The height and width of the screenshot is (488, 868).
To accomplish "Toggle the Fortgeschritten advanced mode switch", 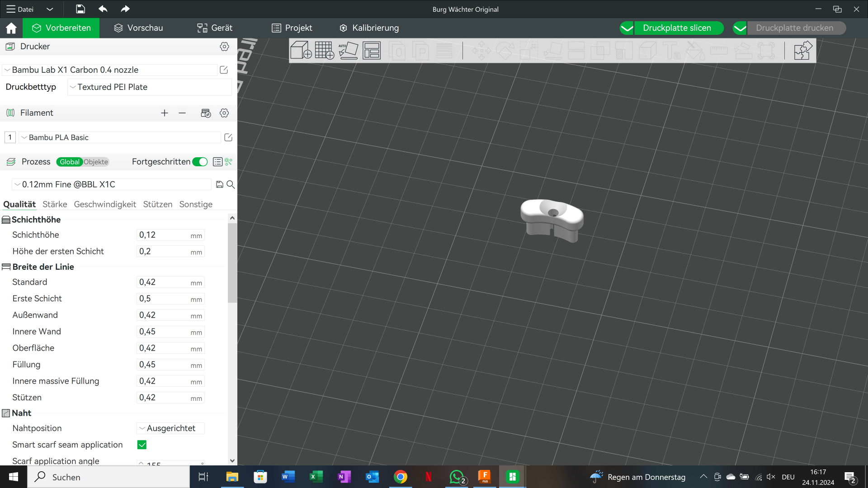I will click(200, 162).
